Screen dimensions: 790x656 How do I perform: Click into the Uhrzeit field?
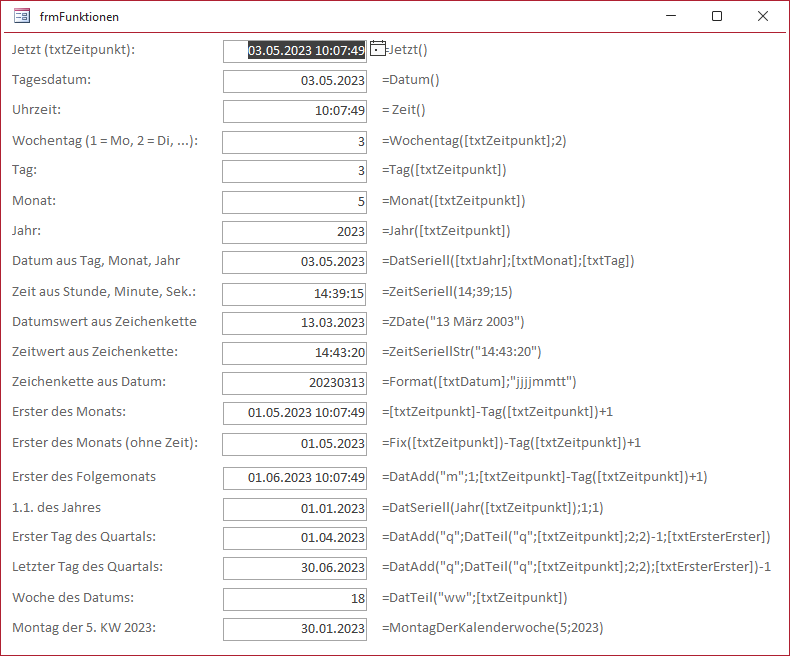tap(295, 111)
